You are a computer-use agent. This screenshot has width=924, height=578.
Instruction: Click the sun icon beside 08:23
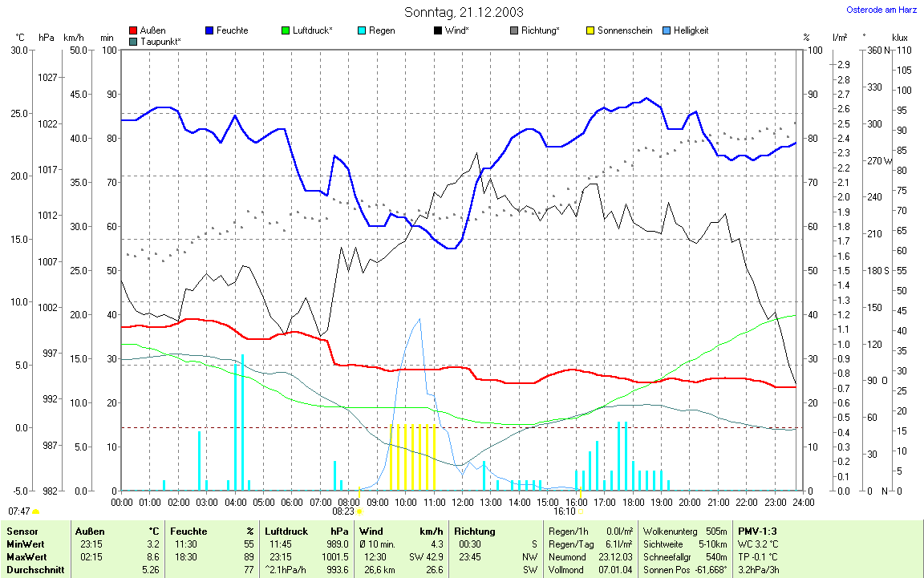point(359,510)
